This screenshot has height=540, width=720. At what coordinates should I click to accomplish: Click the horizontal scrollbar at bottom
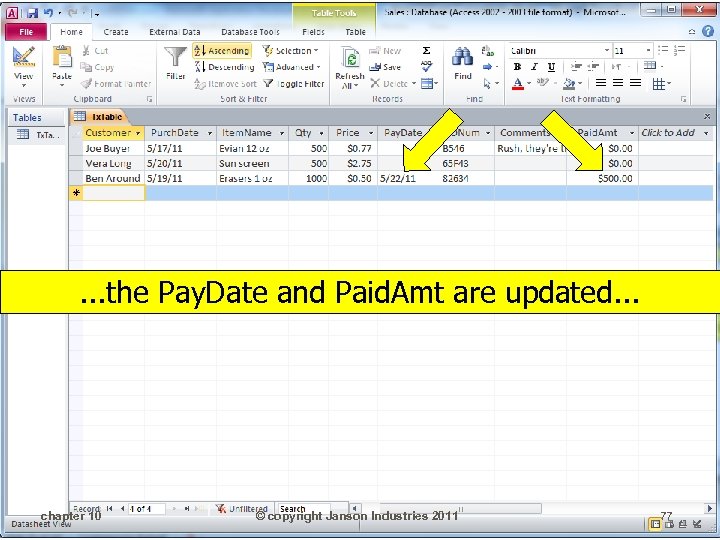(x=460, y=509)
